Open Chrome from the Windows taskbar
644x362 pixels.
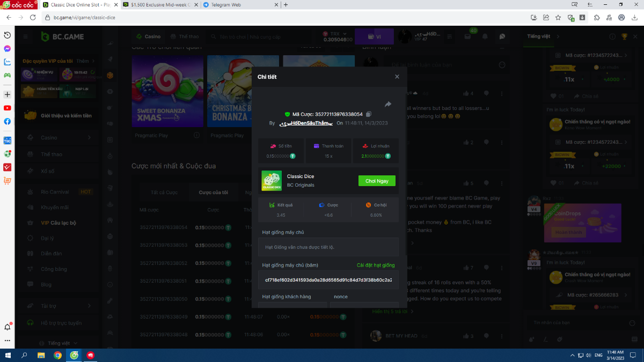57,355
